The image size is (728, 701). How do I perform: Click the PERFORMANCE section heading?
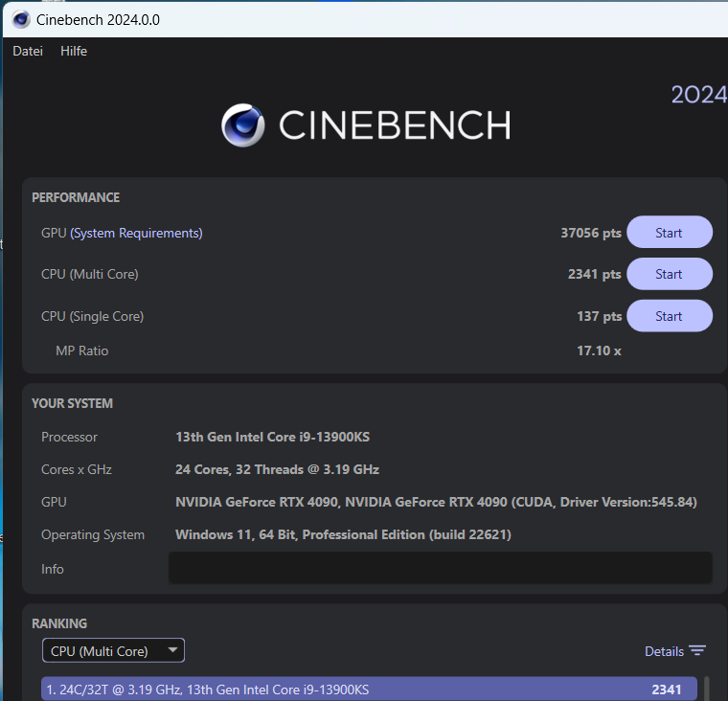(x=76, y=197)
